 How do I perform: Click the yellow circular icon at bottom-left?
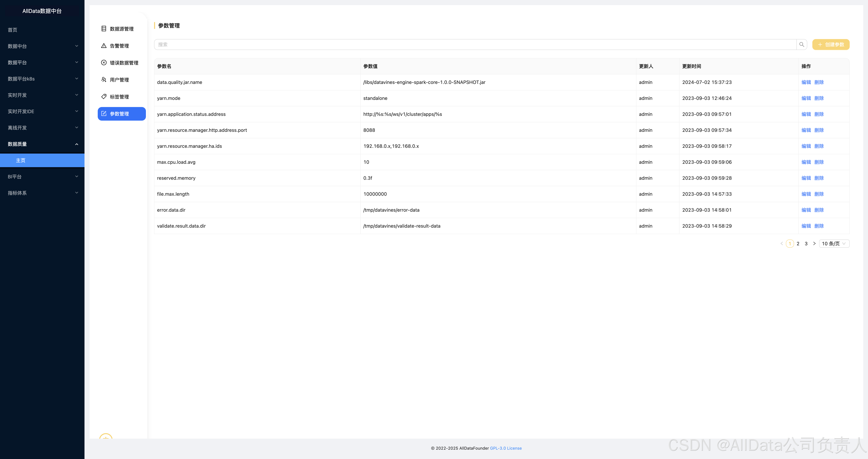pos(106,436)
